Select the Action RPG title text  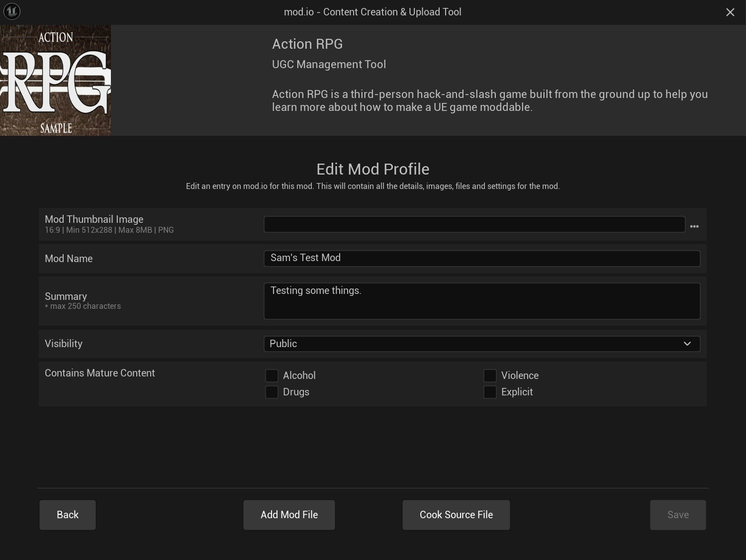[x=307, y=44]
